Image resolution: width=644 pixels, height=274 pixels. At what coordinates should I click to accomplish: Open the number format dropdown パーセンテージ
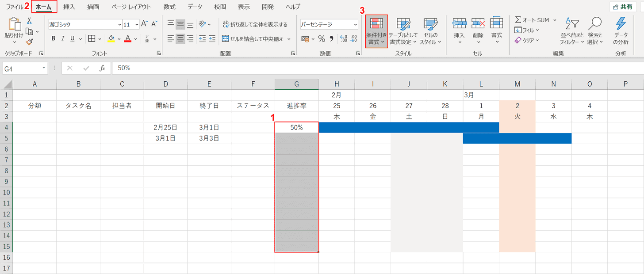click(x=355, y=24)
